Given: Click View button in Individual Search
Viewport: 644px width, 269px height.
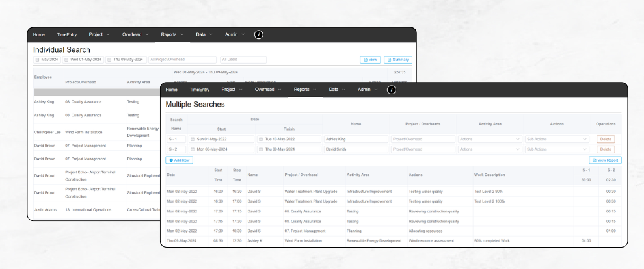Looking at the screenshot, I should (370, 60).
